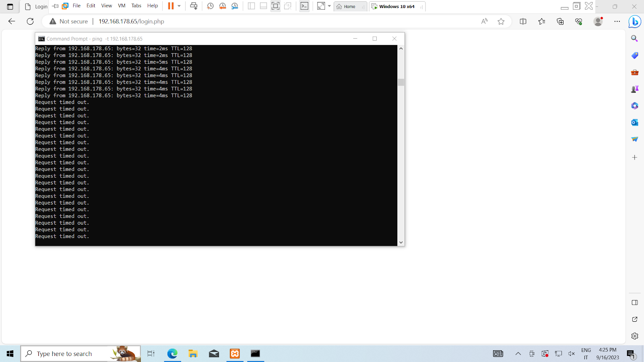
Task: Open the View menu
Action: (107, 6)
